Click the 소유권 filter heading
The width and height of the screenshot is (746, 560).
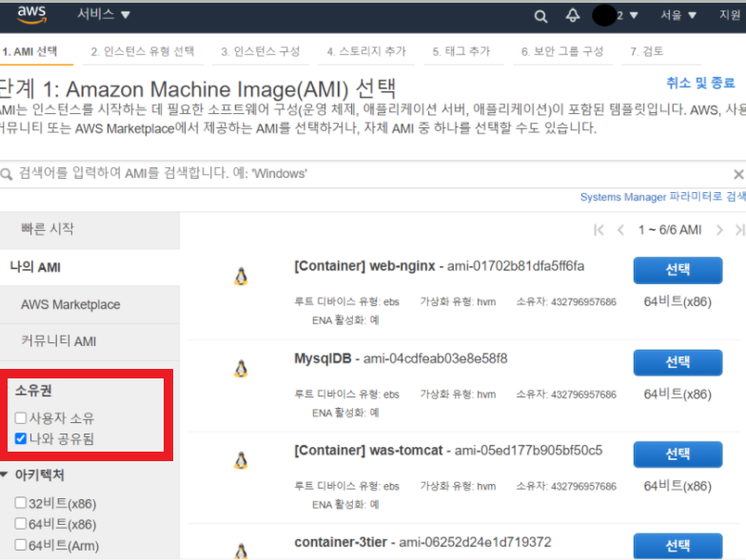point(33,391)
